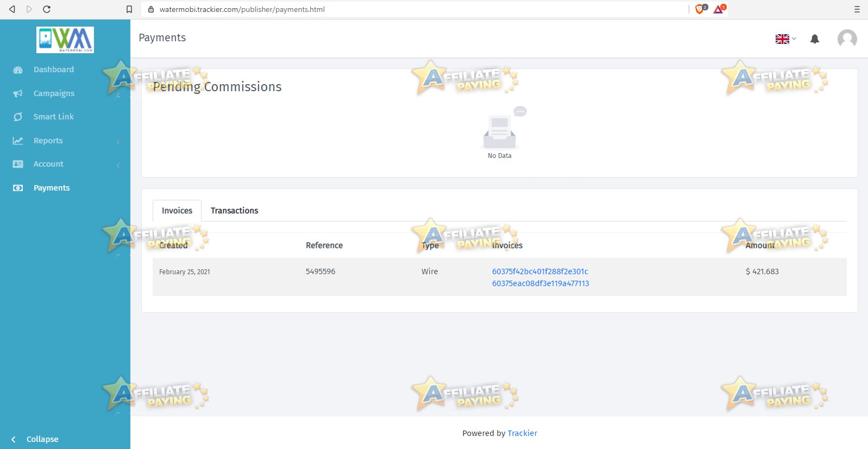The width and height of the screenshot is (868, 449).
Task: Click the Account card icon
Action: (x=18, y=164)
